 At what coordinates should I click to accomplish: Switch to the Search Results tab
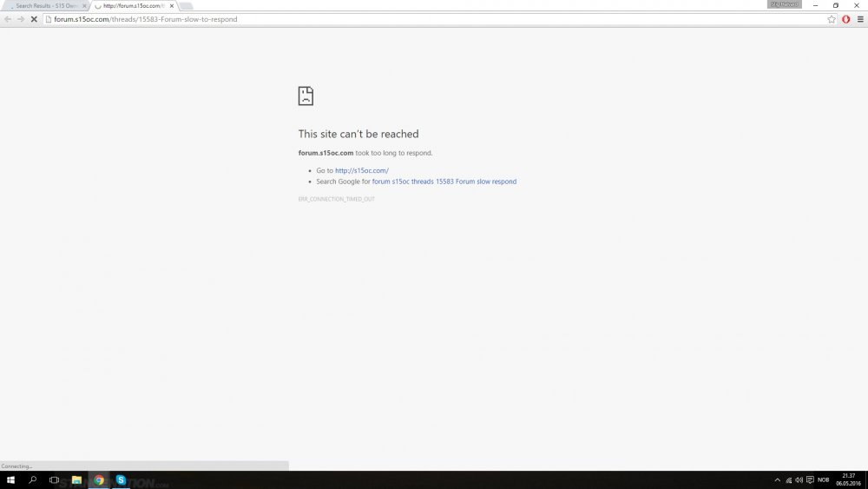45,6
